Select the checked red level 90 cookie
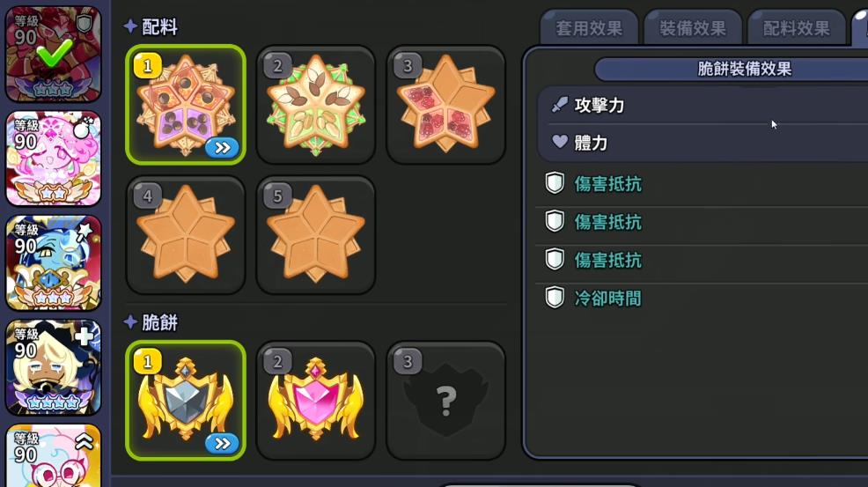 tap(53, 54)
